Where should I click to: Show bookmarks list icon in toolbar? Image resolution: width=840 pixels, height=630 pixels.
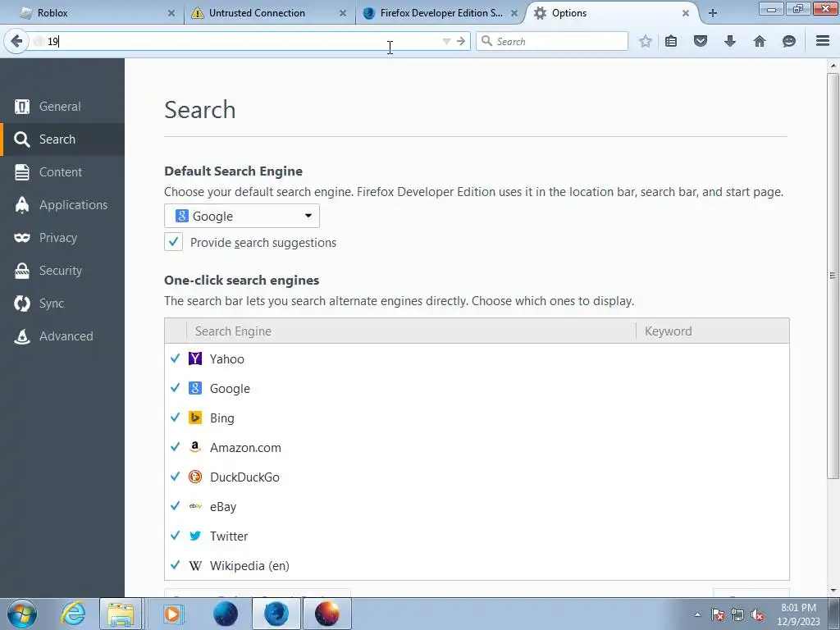tap(671, 41)
